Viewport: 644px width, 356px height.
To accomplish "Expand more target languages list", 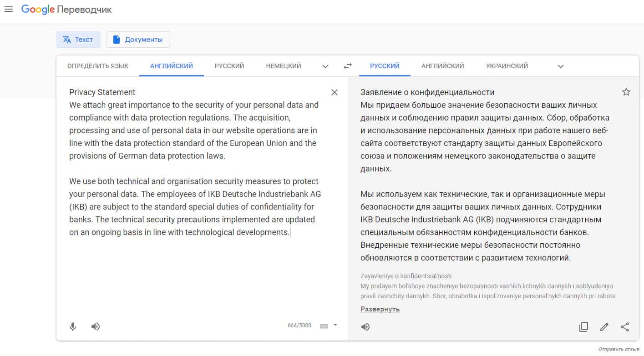I will pos(561,66).
